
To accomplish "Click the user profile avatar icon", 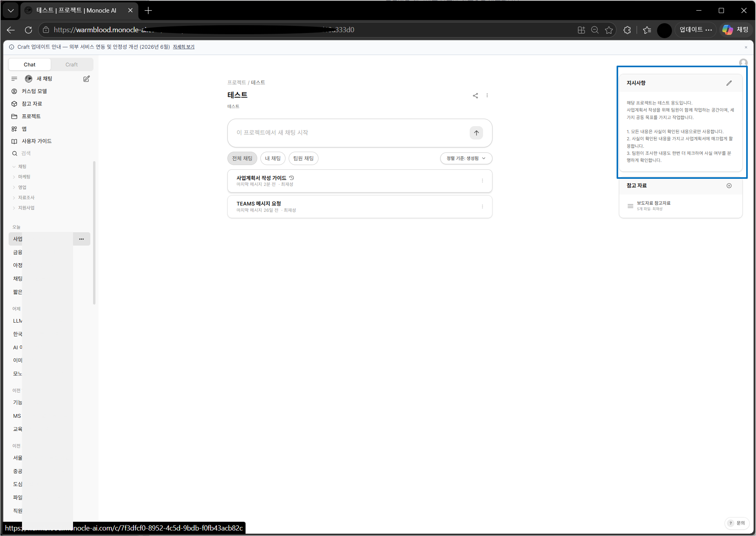I will [743, 62].
